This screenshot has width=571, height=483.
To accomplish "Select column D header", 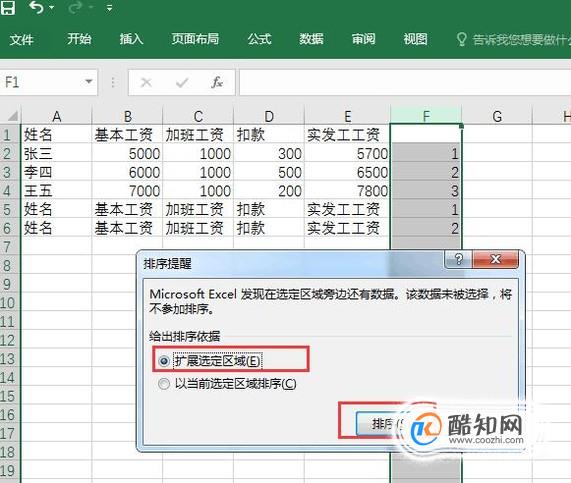I will point(269,116).
